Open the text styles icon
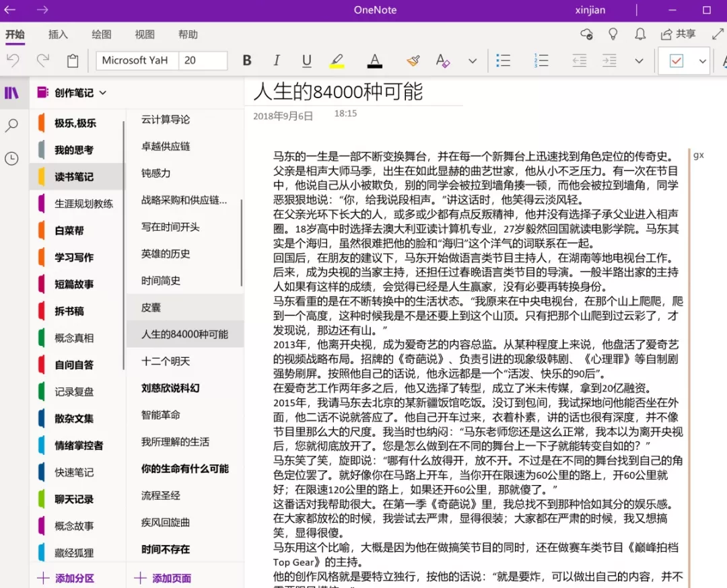 (443, 61)
